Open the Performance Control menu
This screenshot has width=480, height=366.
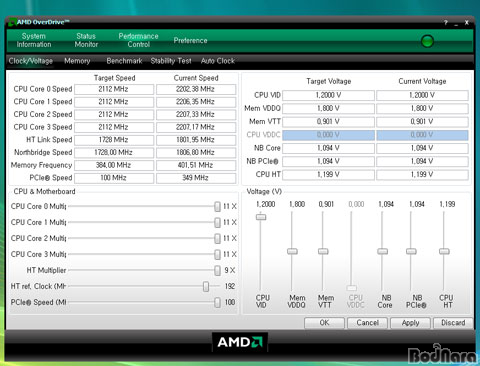[x=138, y=40]
